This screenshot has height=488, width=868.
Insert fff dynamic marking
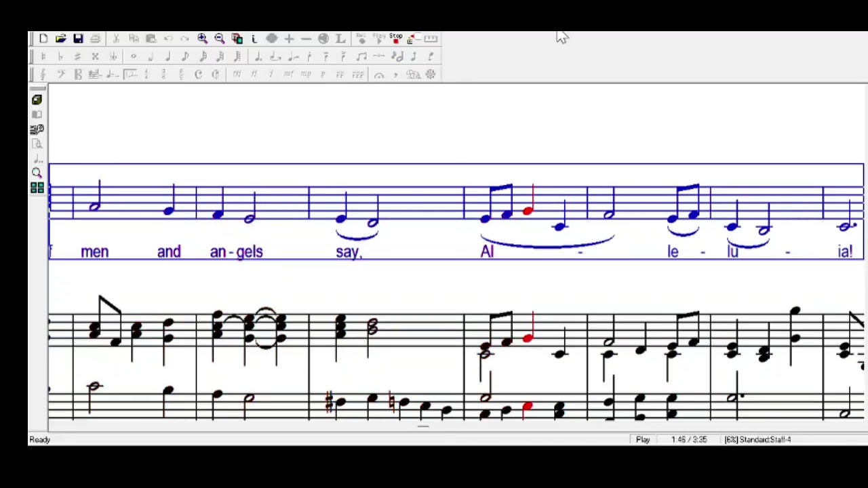tap(237, 75)
